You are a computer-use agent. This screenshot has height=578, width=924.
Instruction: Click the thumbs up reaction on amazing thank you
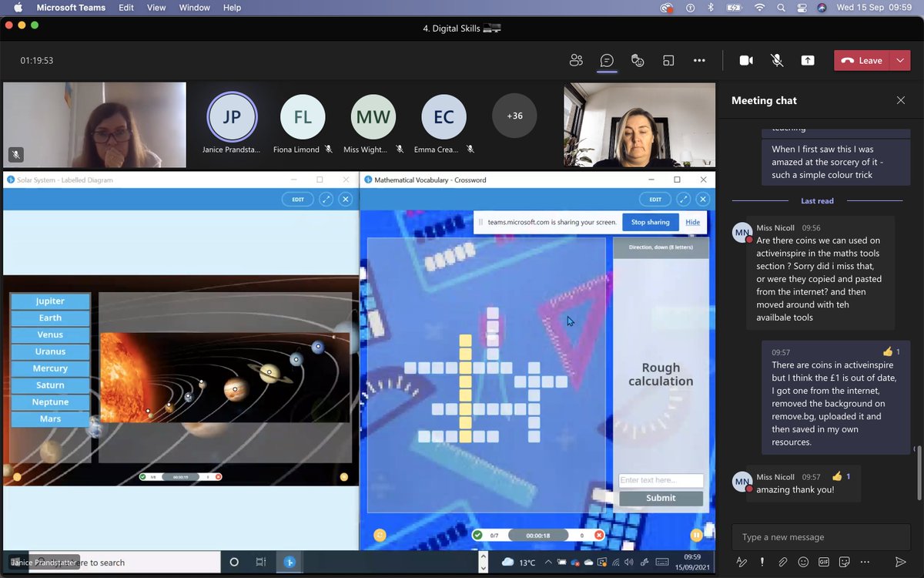pyautogui.click(x=842, y=476)
